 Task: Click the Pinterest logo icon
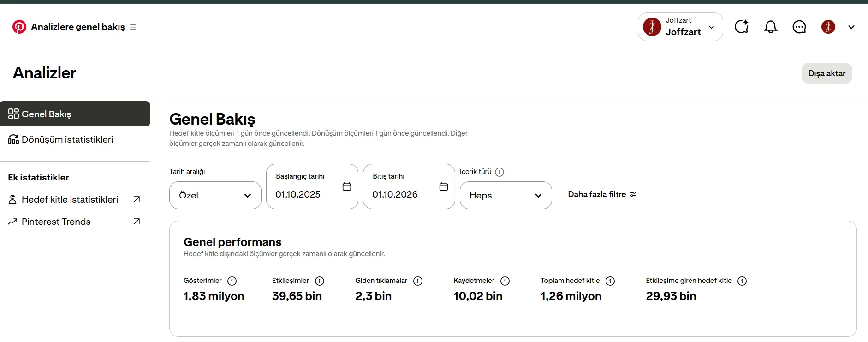(19, 27)
